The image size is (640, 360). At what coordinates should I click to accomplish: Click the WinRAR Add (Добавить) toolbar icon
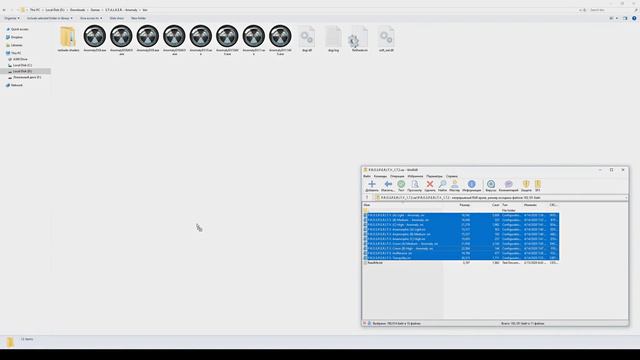[371, 186]
